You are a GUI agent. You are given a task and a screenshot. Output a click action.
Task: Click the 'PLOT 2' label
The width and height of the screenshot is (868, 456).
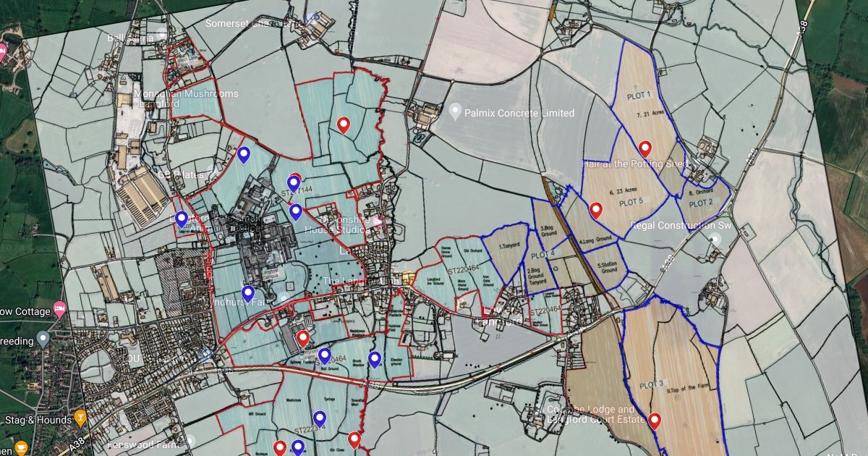point(701,203)
